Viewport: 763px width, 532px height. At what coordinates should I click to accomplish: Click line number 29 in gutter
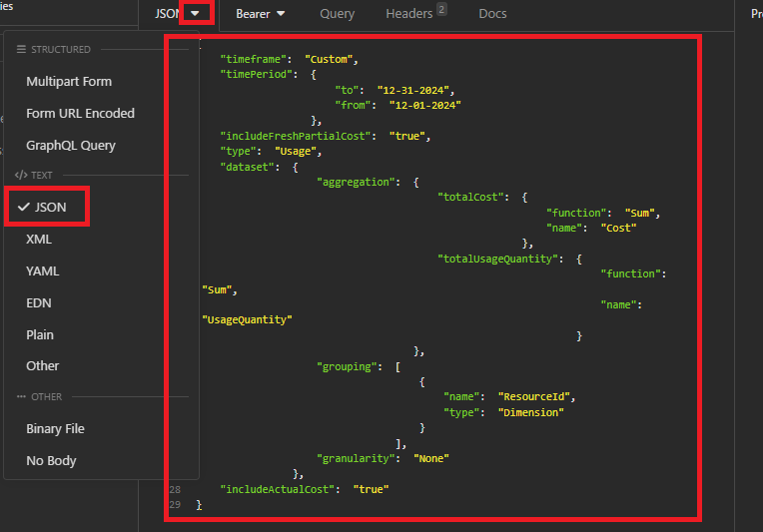[x=175, y=505]
